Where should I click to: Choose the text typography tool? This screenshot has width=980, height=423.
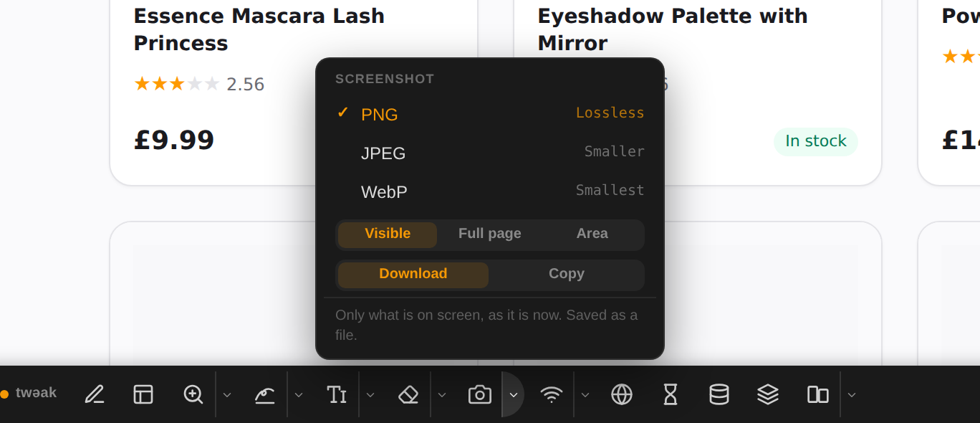tap(337, 394)
